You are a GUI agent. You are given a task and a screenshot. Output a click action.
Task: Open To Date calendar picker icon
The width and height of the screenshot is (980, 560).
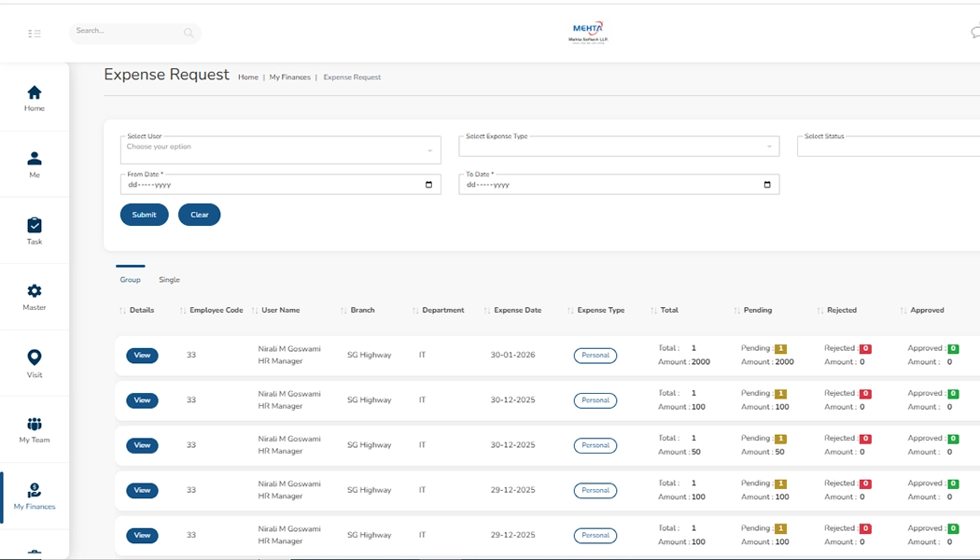(x=767, y=185)
